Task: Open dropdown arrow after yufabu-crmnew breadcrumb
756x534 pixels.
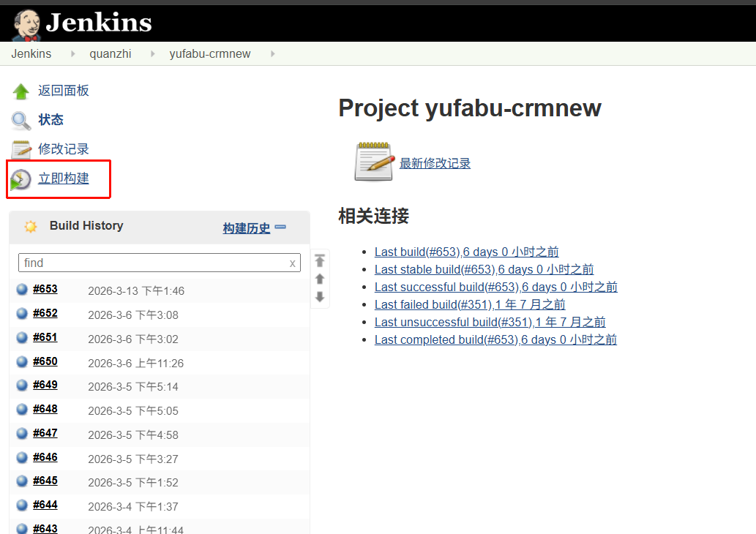Action: 272,54
